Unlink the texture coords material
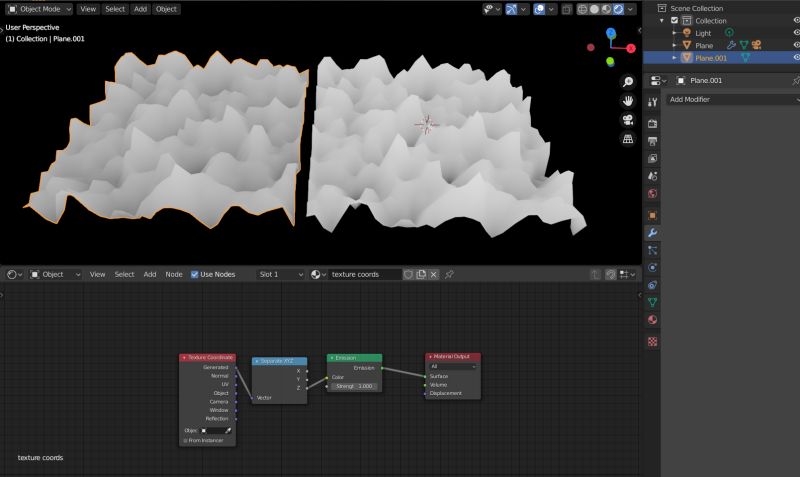 (434, 274)
